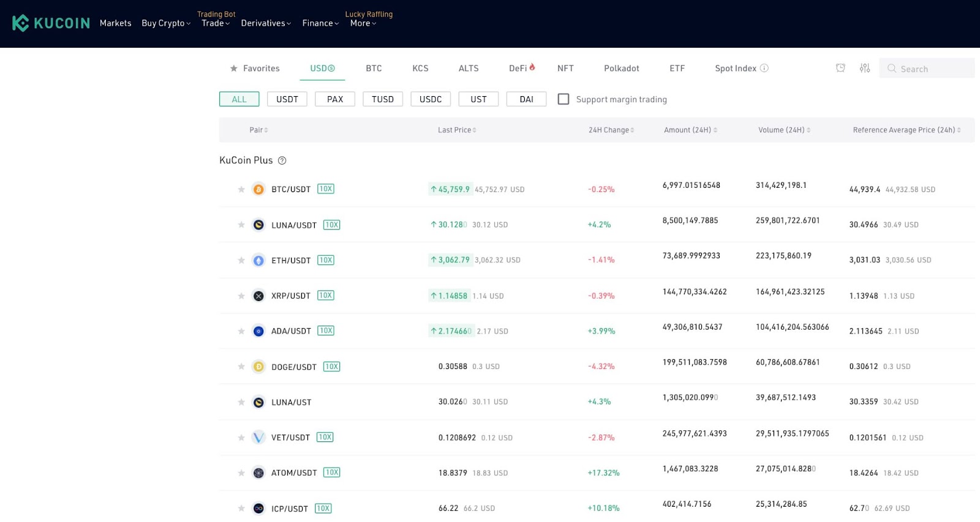Sort by Amount (24H) column
This screenshot has width=980, height=522.
pyautogui.click(x=690, y=130)
